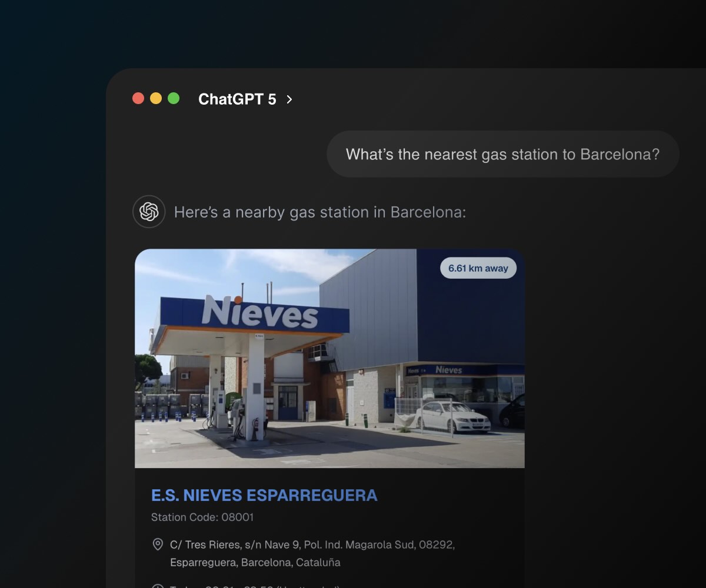The width and height of the screenshot is (706, 588).
Task: Click the white car in the photo
Action: tap(452, 416)
